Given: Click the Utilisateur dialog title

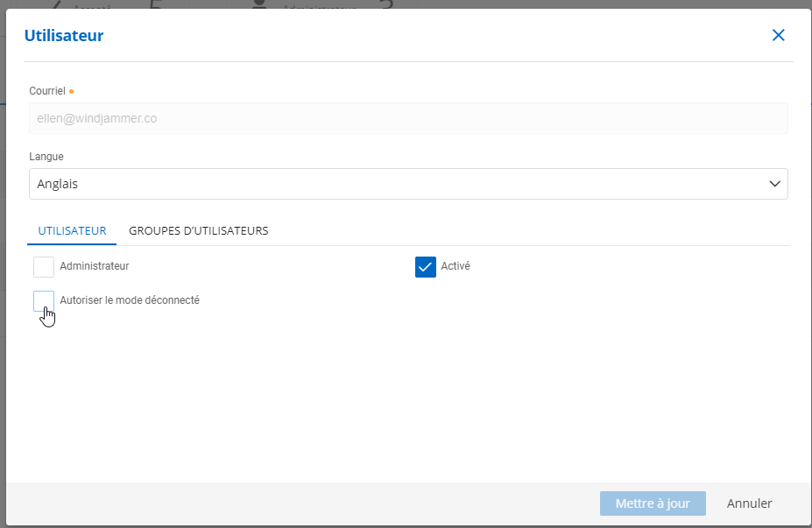Looking at the screenshot, I should tap(64, 36).
